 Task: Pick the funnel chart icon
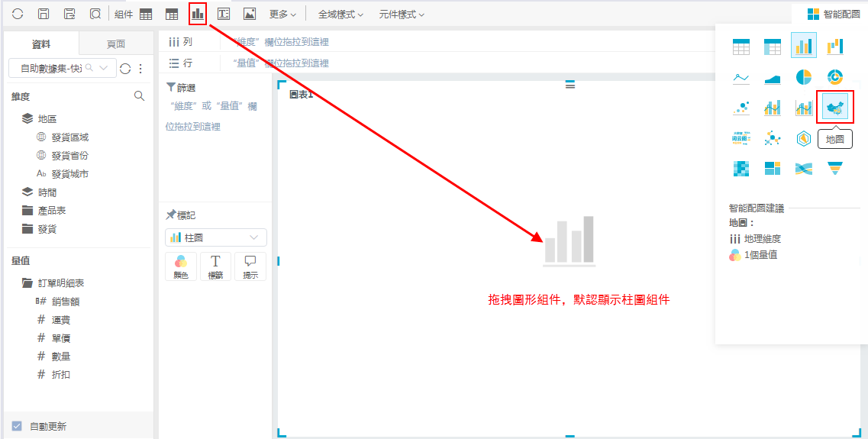(x=834, y=169)
